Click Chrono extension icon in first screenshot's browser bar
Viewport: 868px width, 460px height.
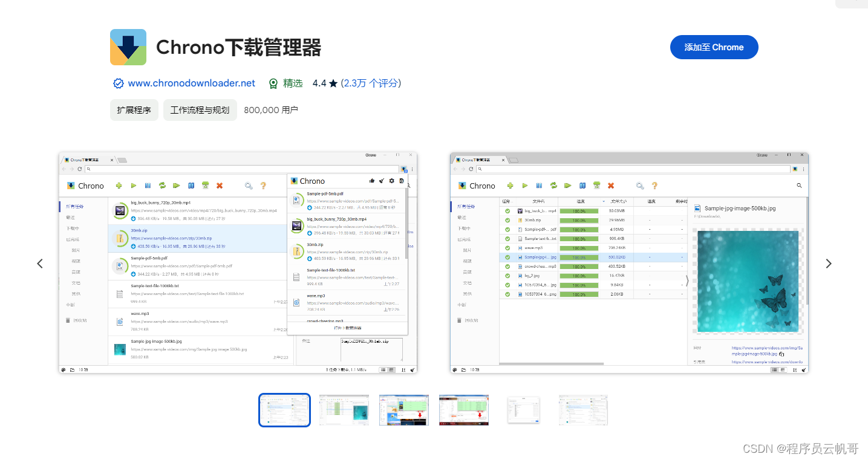(404, 169)
